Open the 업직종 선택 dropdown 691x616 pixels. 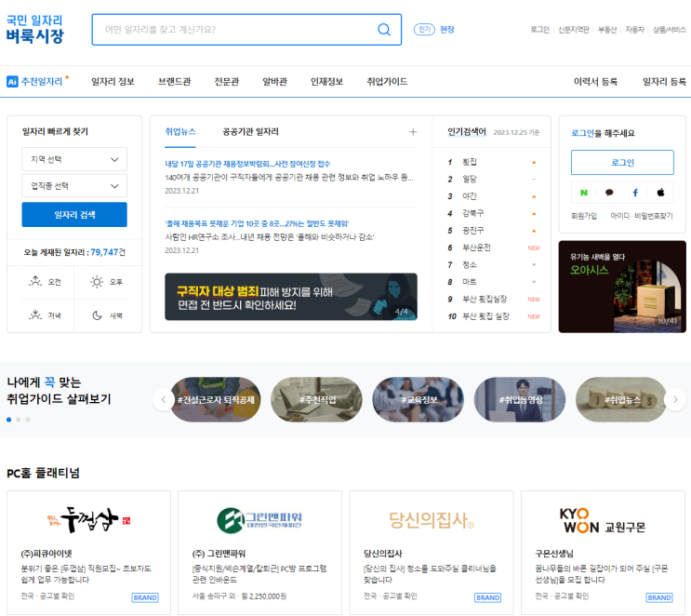74,186
